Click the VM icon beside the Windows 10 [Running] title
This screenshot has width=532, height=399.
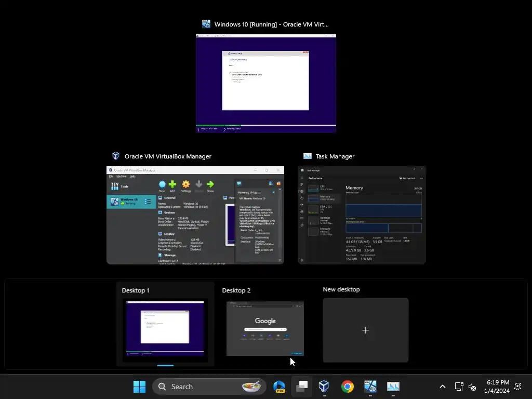(206, 24)
